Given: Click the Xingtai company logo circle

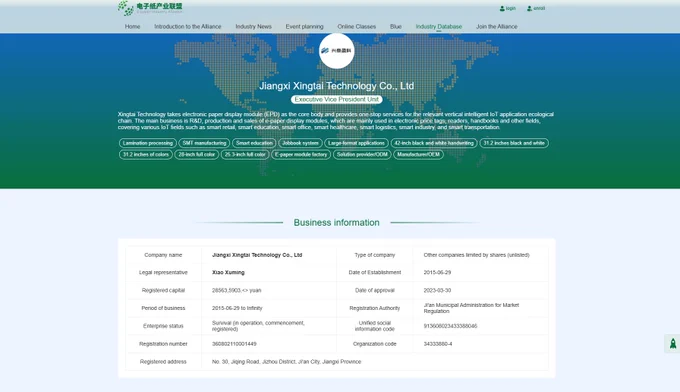Looking at the screenshot, I should tap(337, 51).
